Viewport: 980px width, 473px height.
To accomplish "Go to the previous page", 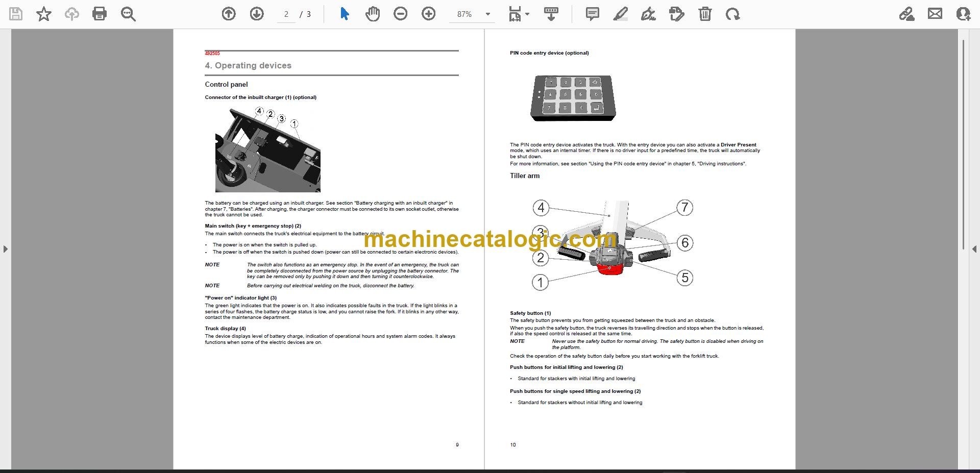I will [x=229, y=14].
